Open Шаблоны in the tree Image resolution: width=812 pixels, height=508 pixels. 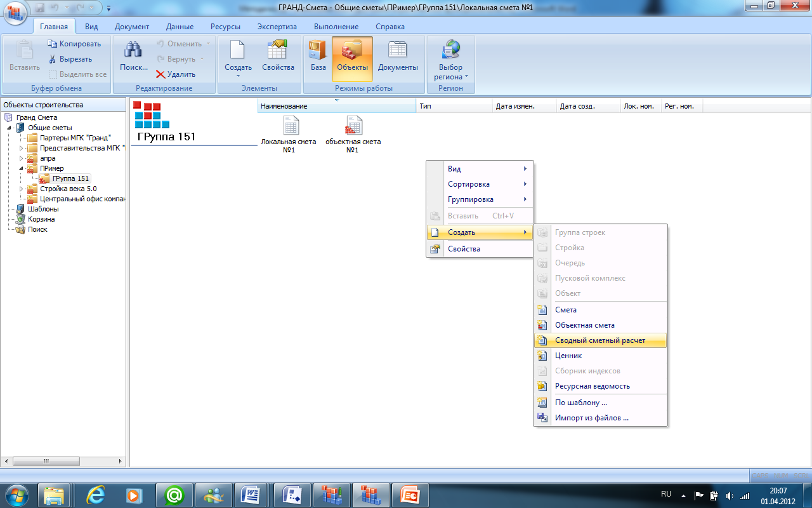43,209
